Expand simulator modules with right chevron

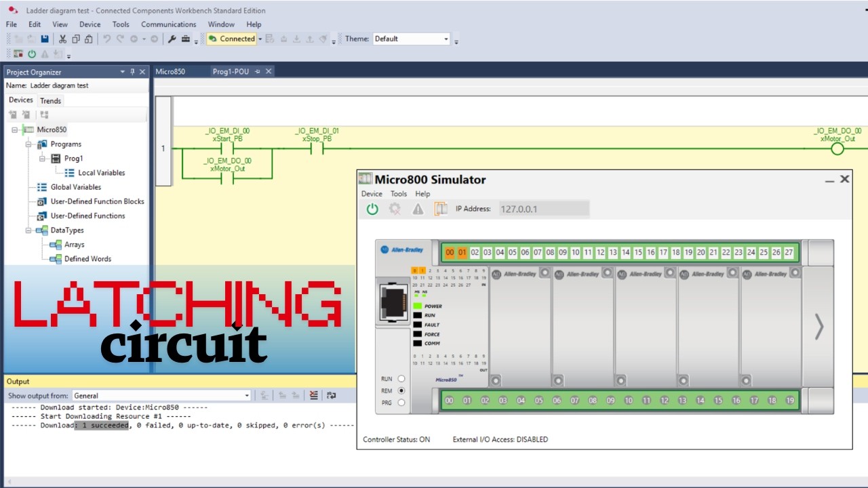tap(818, 327)
